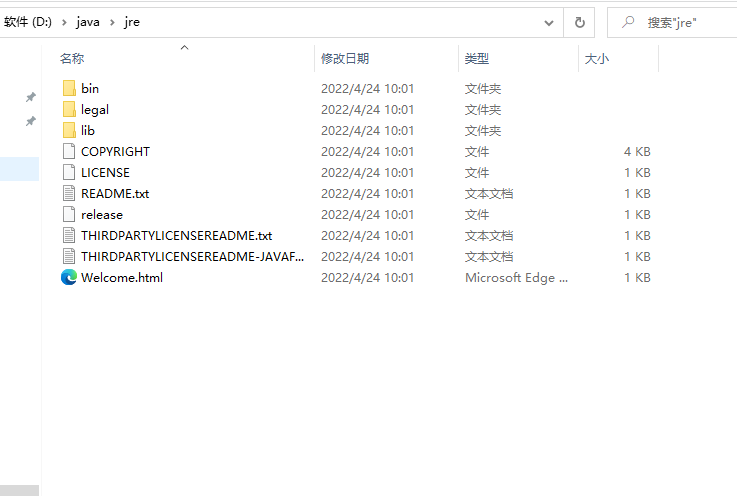Sort by 大小 column header
The image size is (737, 496).
click(x=597, y=59)
